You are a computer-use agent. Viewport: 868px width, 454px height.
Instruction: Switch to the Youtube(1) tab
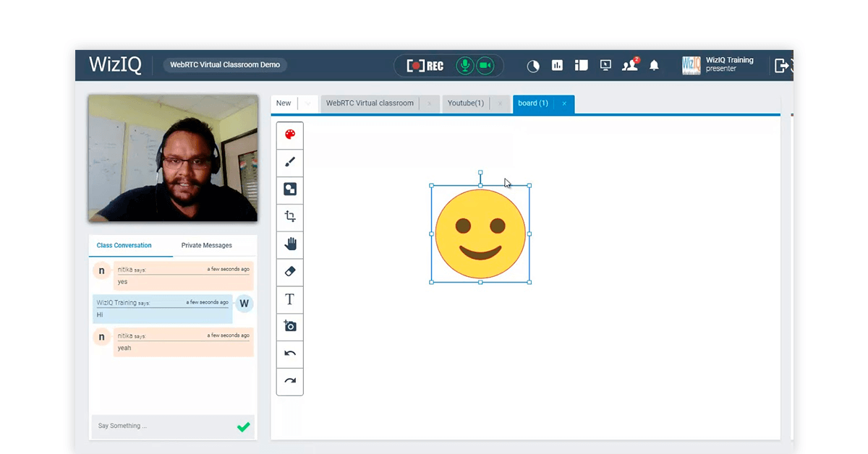pos(466,103)
